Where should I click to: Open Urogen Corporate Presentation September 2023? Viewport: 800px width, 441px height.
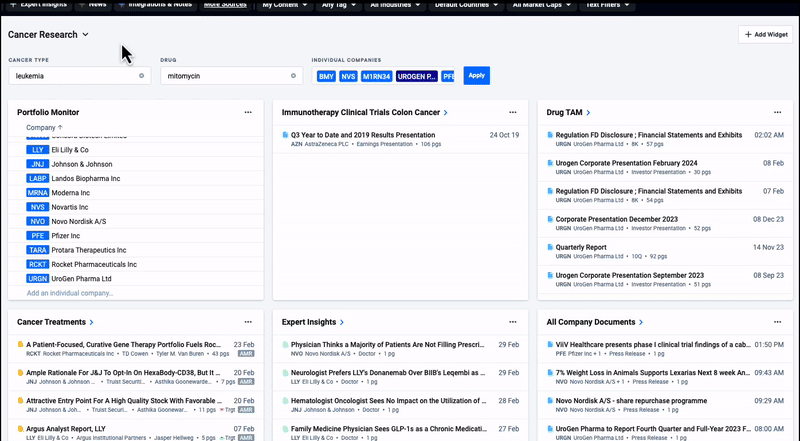[x=630, y=276]
